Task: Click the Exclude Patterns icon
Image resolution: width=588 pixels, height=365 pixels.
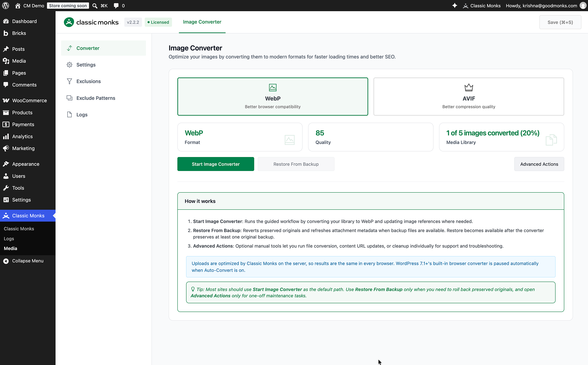Action: [x=69, y=98]
